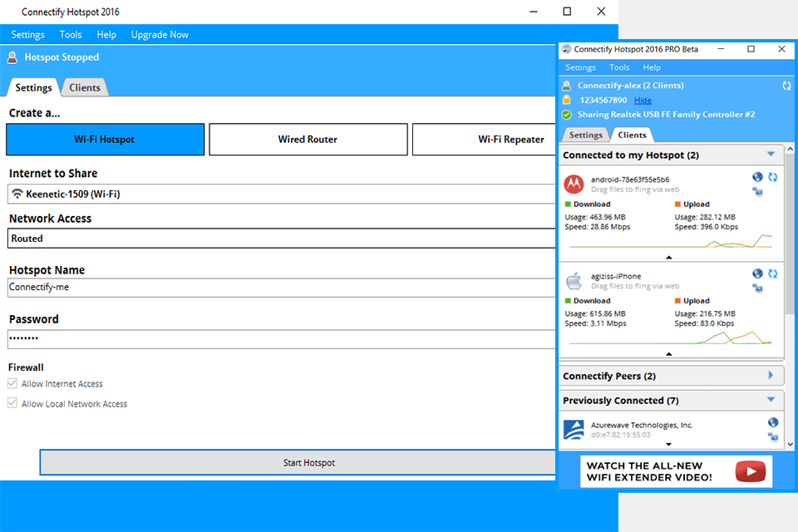Click the network computers icon for android-78e63f55e5b6

pyautogui.click(x=758, y=191)
